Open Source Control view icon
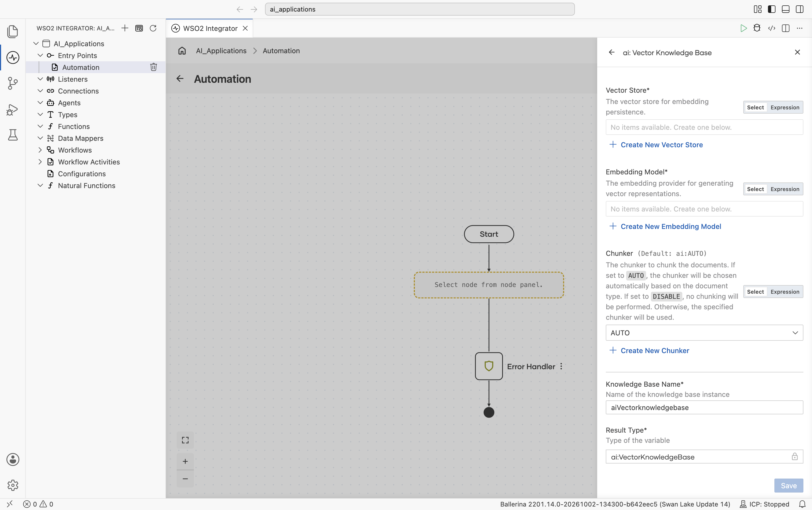This screenshot has width=812, height=510. coord(13,83)
